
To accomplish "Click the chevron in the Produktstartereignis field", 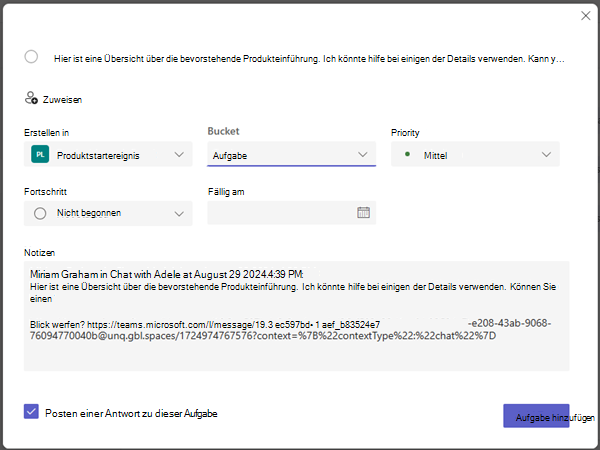I will (179, 155).
